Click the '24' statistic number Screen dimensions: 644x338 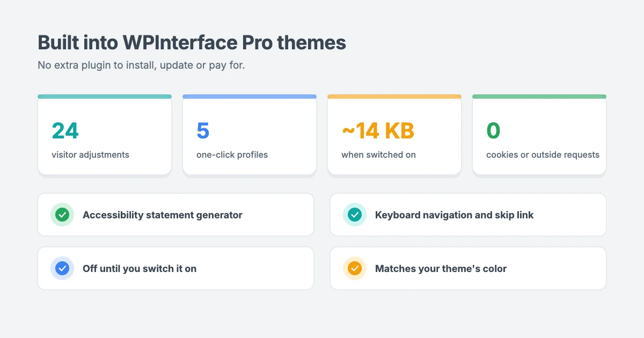(65, 130)
